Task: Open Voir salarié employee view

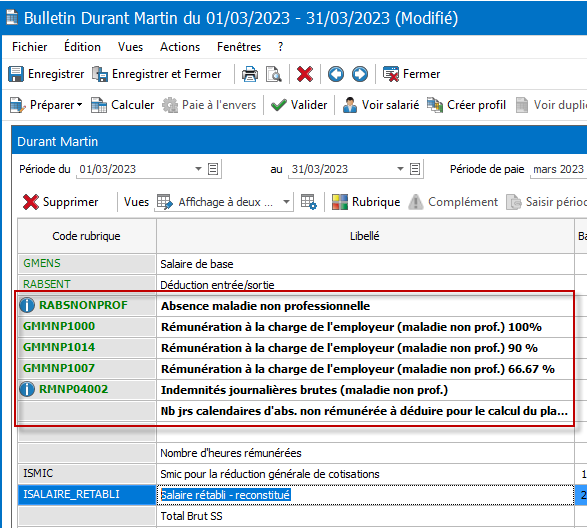Action: (381, 105)
